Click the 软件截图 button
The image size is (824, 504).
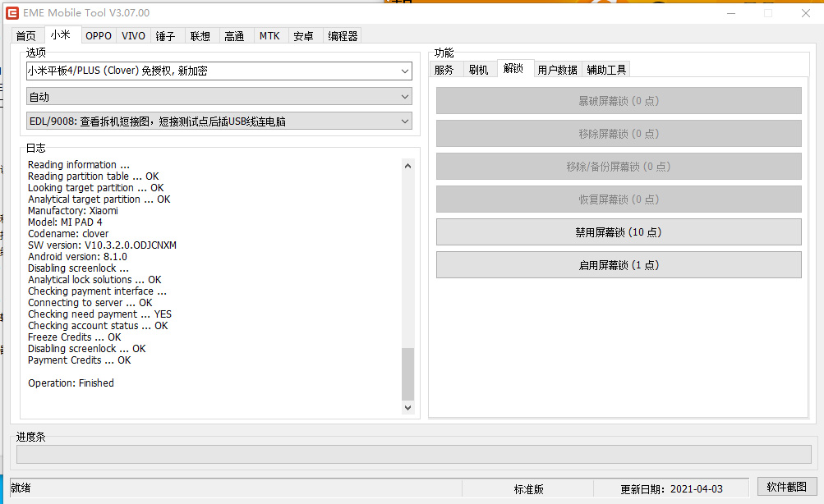[x=787, y=487]
